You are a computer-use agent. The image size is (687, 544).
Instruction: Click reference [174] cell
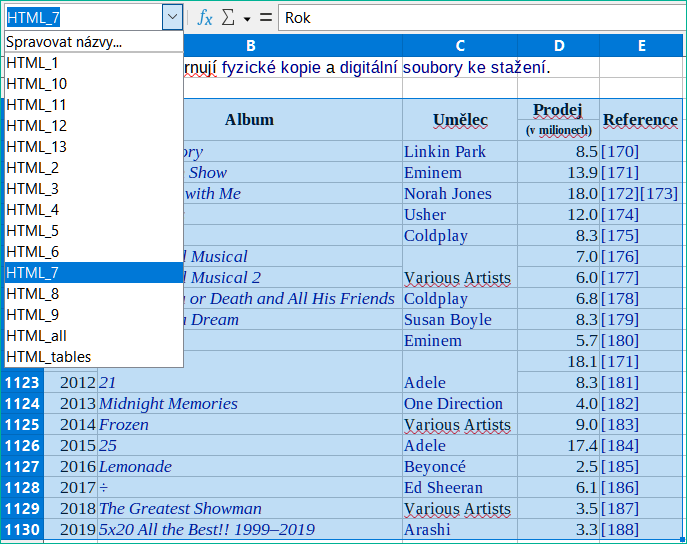point(641,215)
